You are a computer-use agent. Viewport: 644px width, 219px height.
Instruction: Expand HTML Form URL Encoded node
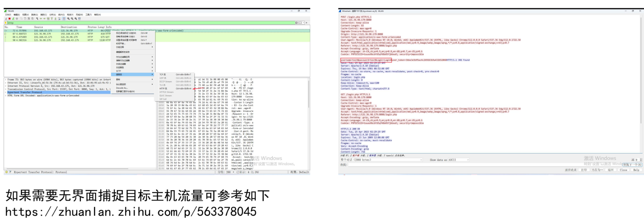[x=5, y=95]
